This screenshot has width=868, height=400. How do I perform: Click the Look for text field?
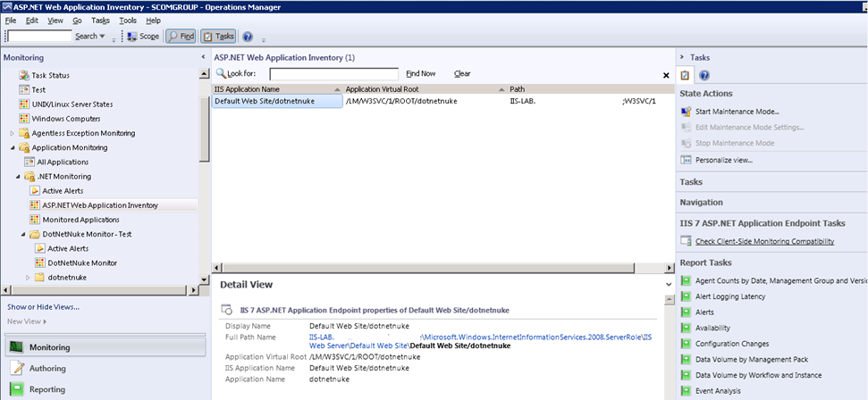pyautogui.click(x=333, y=74)
